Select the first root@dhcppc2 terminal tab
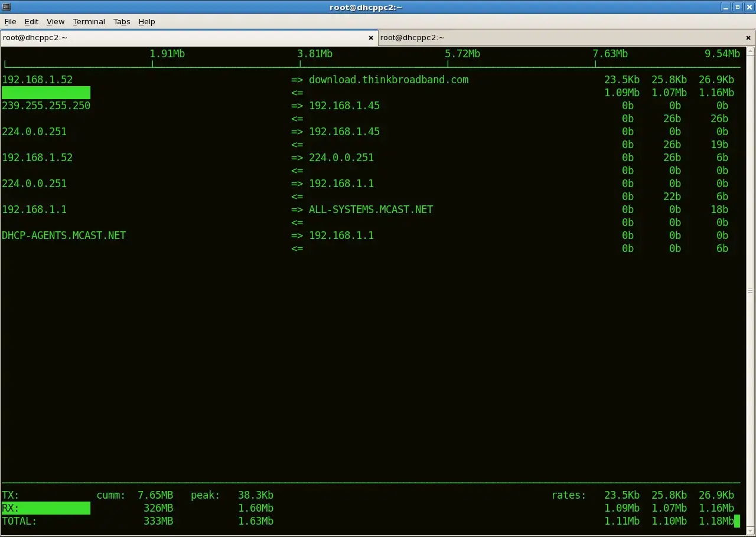 point(35,37)
